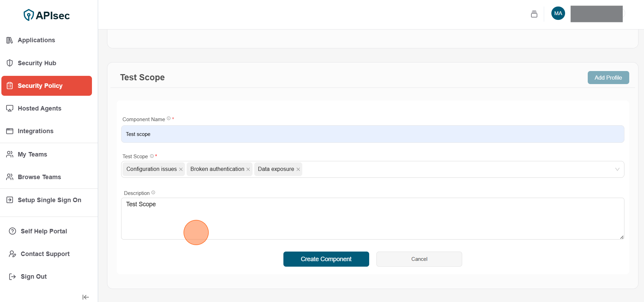The width and height of the screenshot is (644, 302).
Task: Collapse the sidebar with arrow icon
Action: click(85, 297)
